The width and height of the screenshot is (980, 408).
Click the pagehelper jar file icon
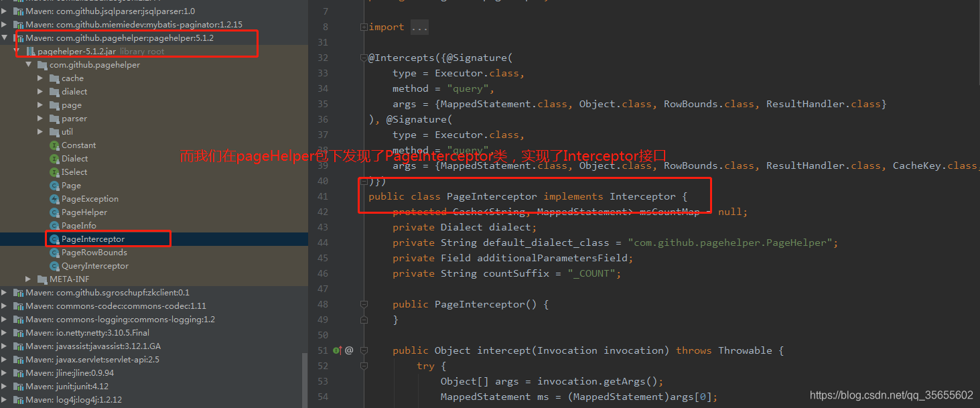coord(31,52)
